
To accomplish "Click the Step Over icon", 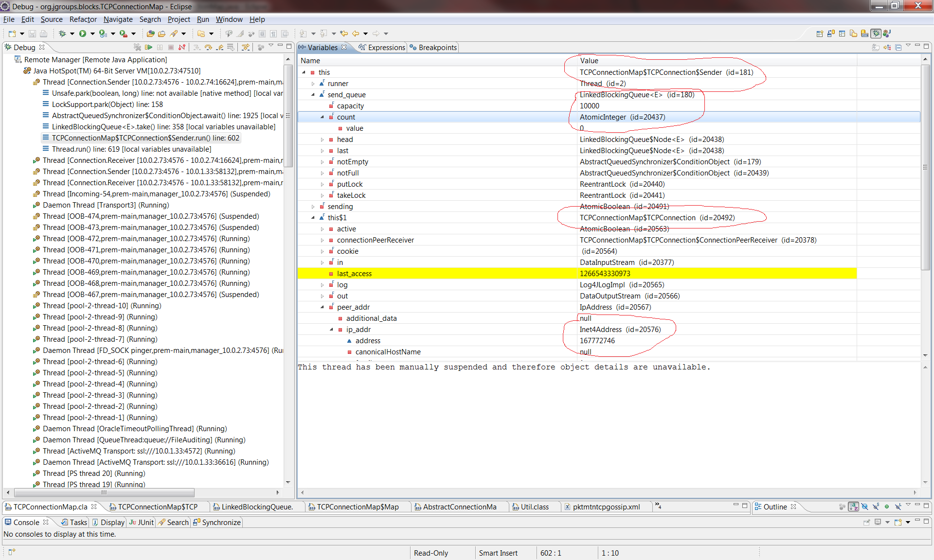I will pyautogui.click(x=208, y=47).
